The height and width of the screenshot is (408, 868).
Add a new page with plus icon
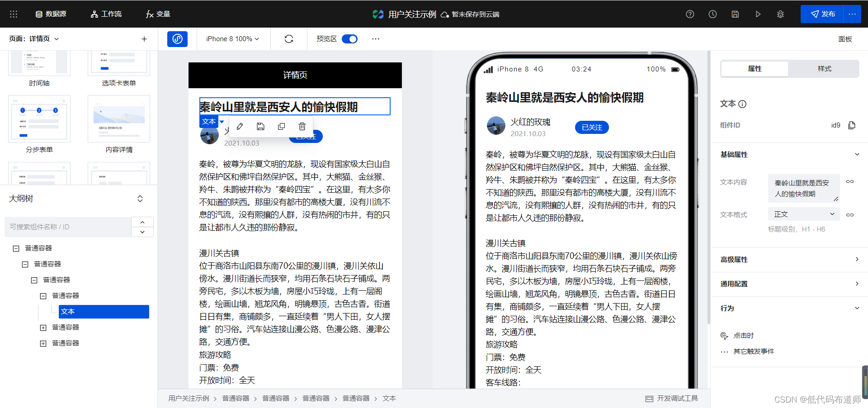coord(144,39)
